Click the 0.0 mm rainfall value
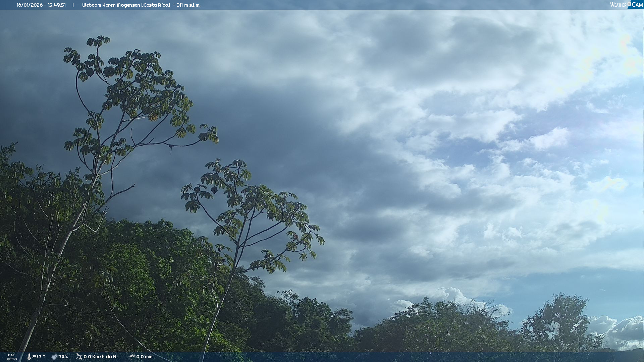Viewport: 644px width, 362px height. click(144, 357)
